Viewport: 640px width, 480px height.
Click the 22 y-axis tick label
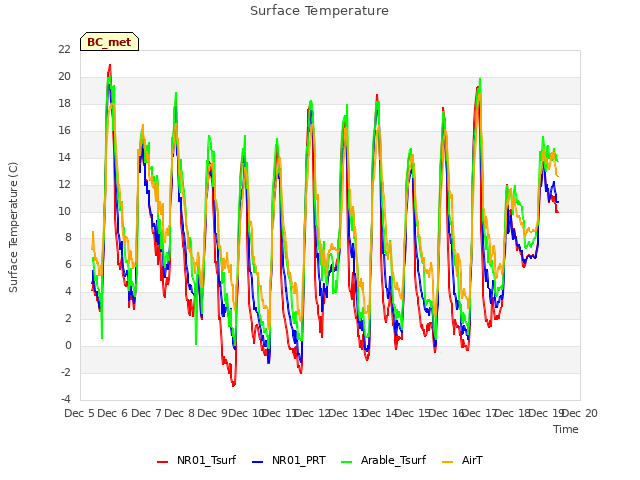coord(64,49)
